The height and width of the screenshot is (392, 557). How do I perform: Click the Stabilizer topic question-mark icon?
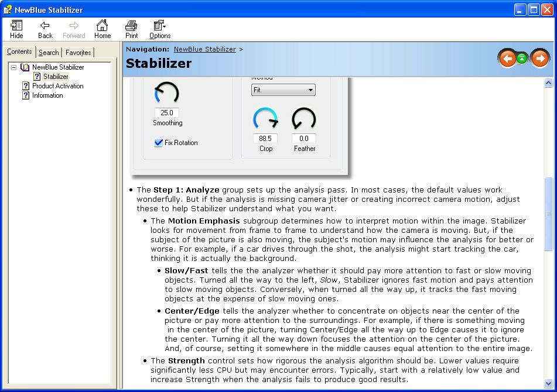tap(37, 76)
